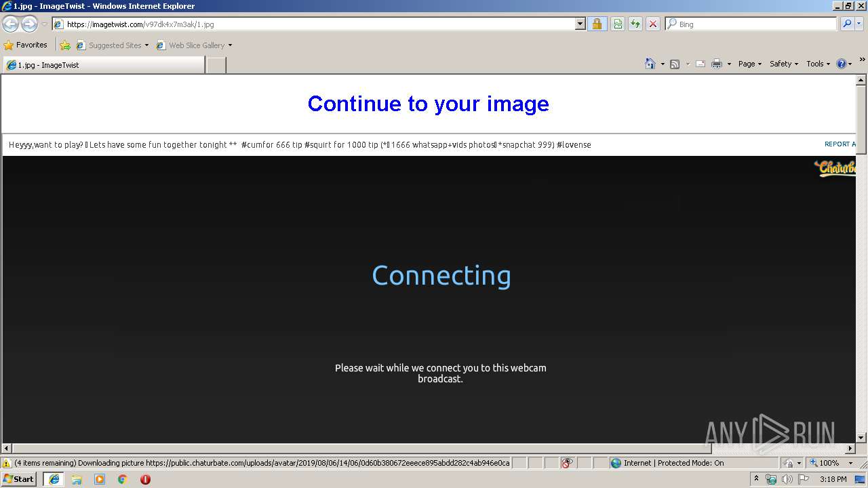Run search with the magnifier button

coord(847,24)
